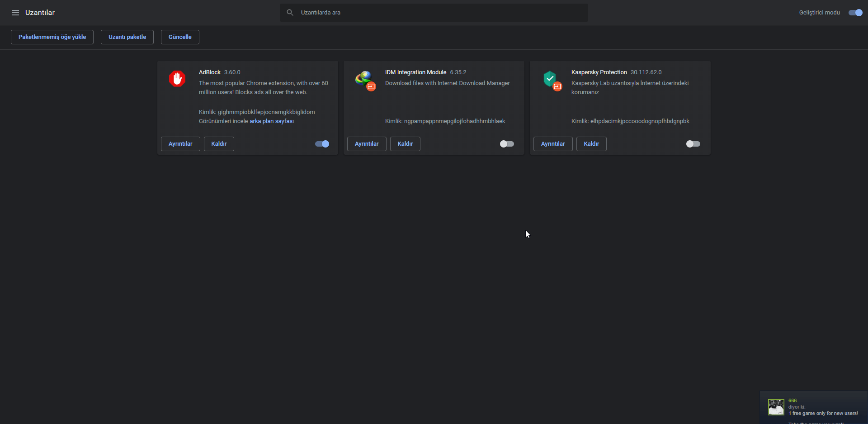Click the search magnifier icon
Screen dimensions: 868x424
click(x=290, y=13)
